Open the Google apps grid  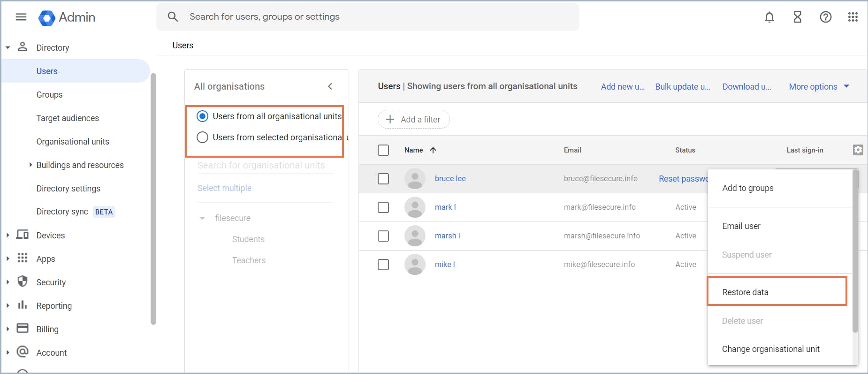(x=853, y=17)
